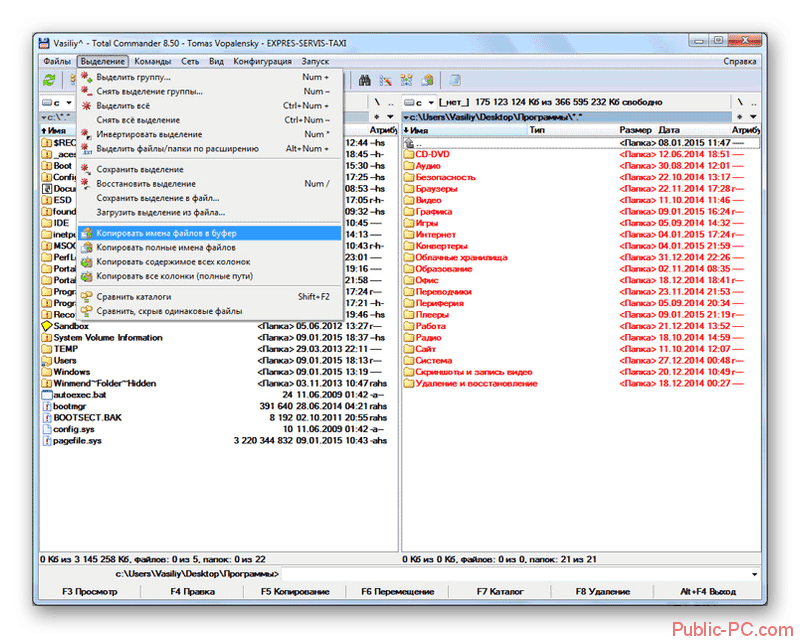The height and width of the screenshot is (642, 800).
Task: Sort right panel by the Тип column header
Action: [571, 130]
